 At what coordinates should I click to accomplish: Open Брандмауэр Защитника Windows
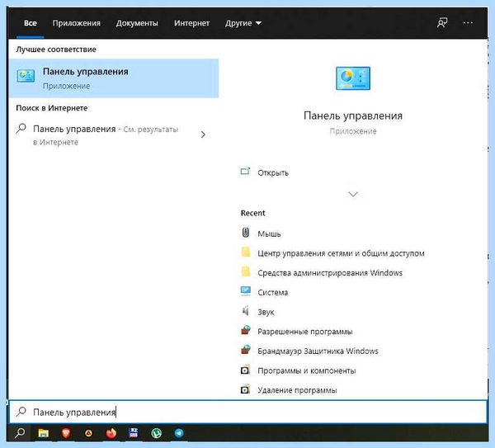coord(318,351)
